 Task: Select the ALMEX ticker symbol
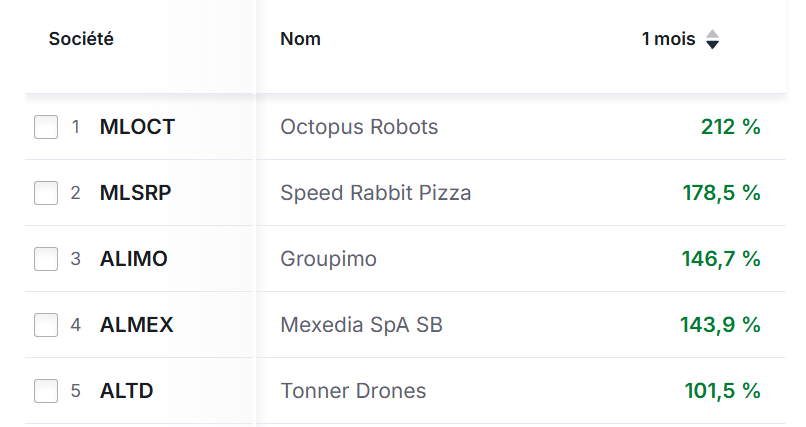[136, 325]
